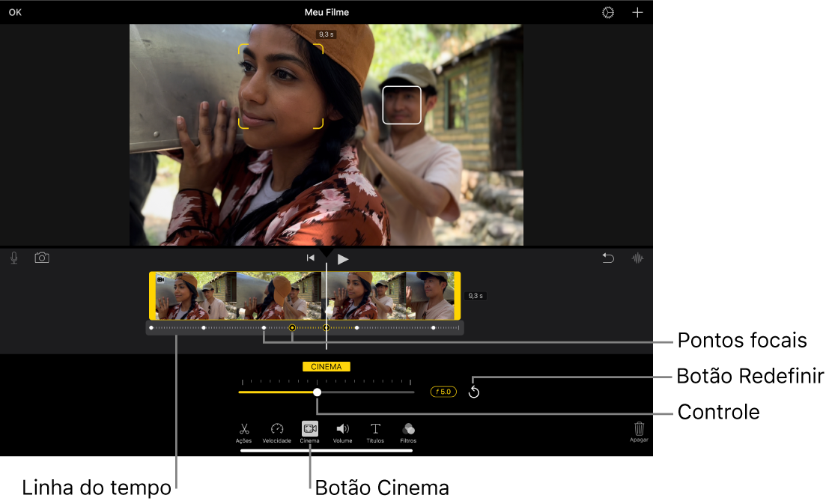
Task: Tap the white focus box on man's face
Action: 402,106
